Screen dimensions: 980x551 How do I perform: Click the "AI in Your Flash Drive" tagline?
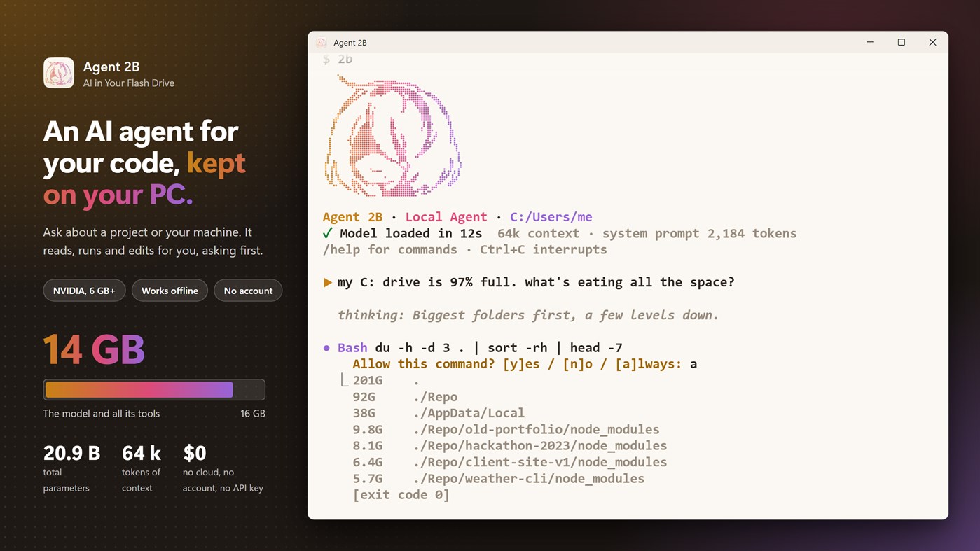click(129, 83)
